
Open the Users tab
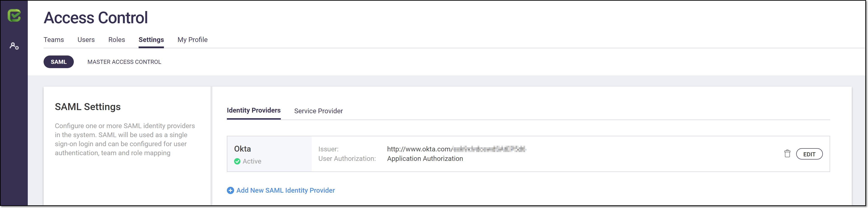(86, 40)
